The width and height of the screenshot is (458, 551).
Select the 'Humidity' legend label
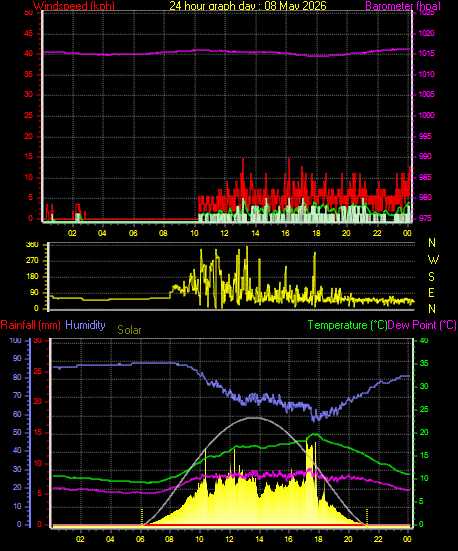(85, 325)
